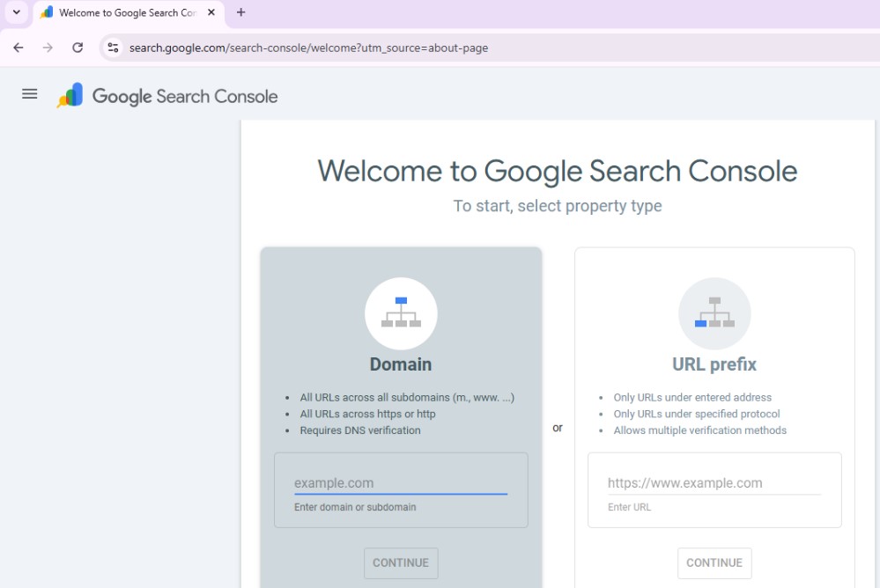
Task: Click 'Only URLs under specified protocol' text
Action: pos(697,414)
